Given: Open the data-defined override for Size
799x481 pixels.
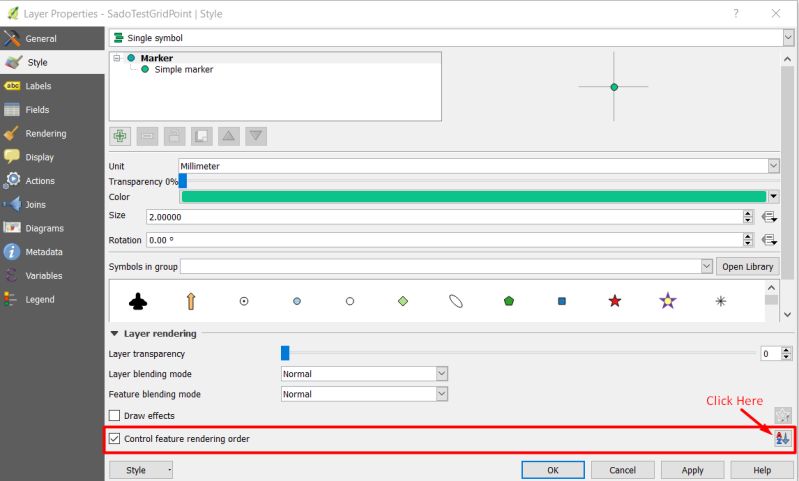Looking at the screenshot, I should pyautogui.click(x=769, y=217).
